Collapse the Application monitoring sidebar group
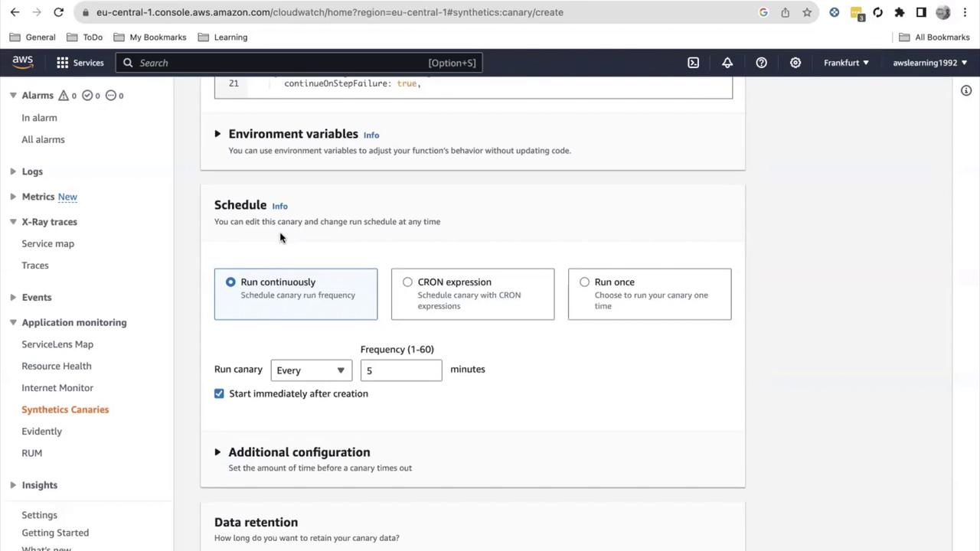Viewport: 980px width, 551px height. tap(13, 322)
